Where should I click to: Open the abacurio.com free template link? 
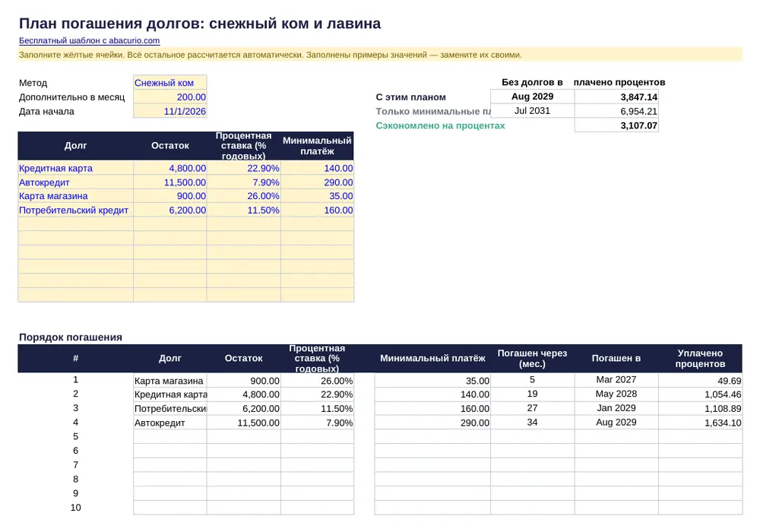pyautogui.click(x=89, y=41)
